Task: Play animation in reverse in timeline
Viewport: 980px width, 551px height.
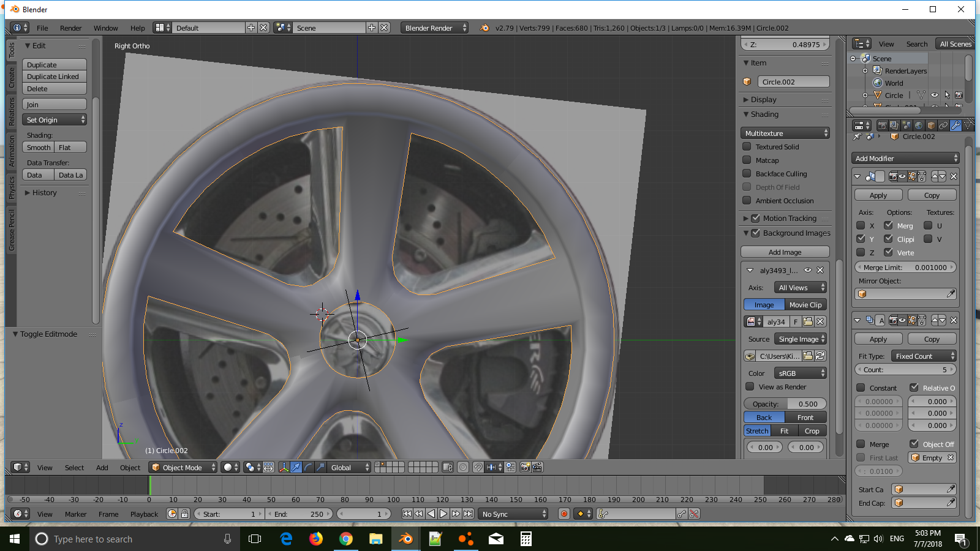Action: click(x=431, y=514)
